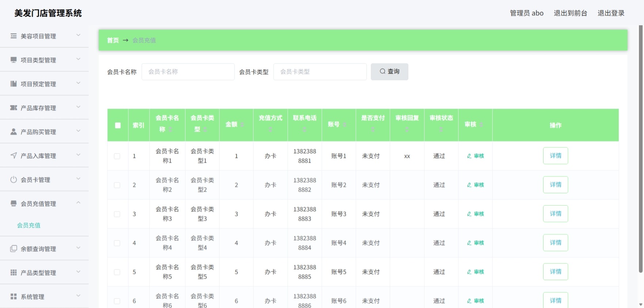644x308 pixels.
Task: Expand 项目类型管理 chevron
Action: click(78, 59)
